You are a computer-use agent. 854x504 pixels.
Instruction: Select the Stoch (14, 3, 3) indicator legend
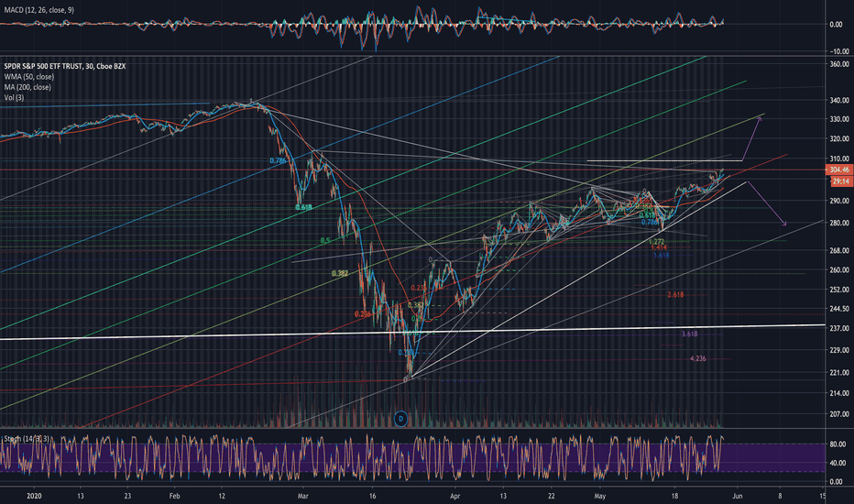[x=27, y=439]
